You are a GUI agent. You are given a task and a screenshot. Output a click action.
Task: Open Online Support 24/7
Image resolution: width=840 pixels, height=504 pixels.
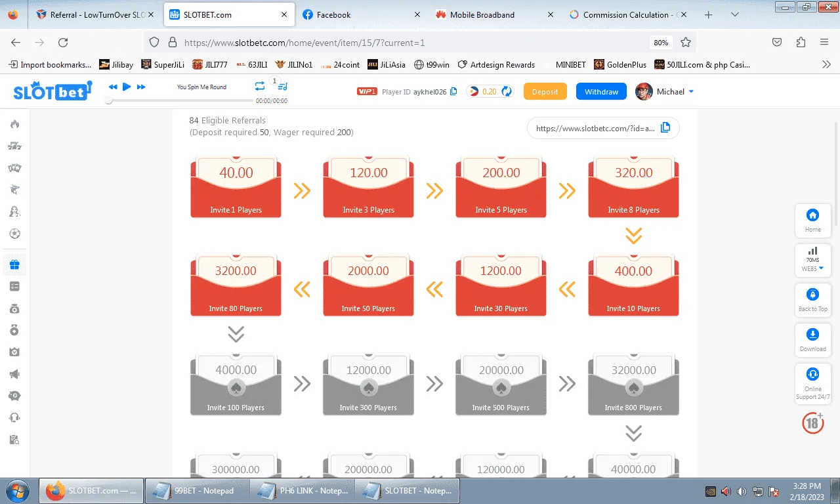pos(813,383)
